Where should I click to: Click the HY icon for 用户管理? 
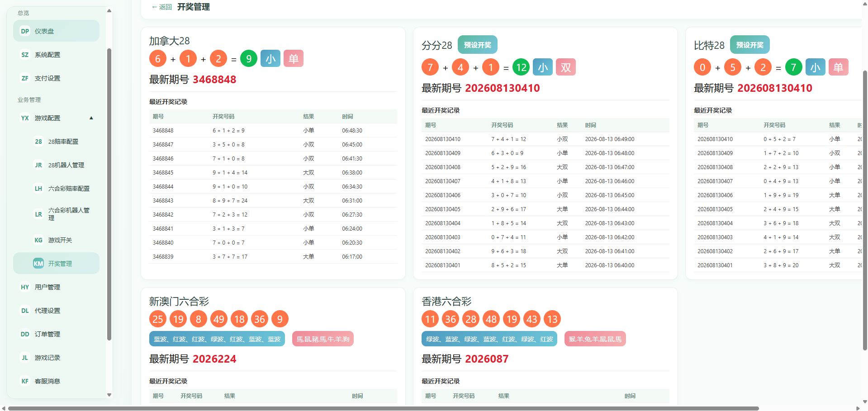25,287
